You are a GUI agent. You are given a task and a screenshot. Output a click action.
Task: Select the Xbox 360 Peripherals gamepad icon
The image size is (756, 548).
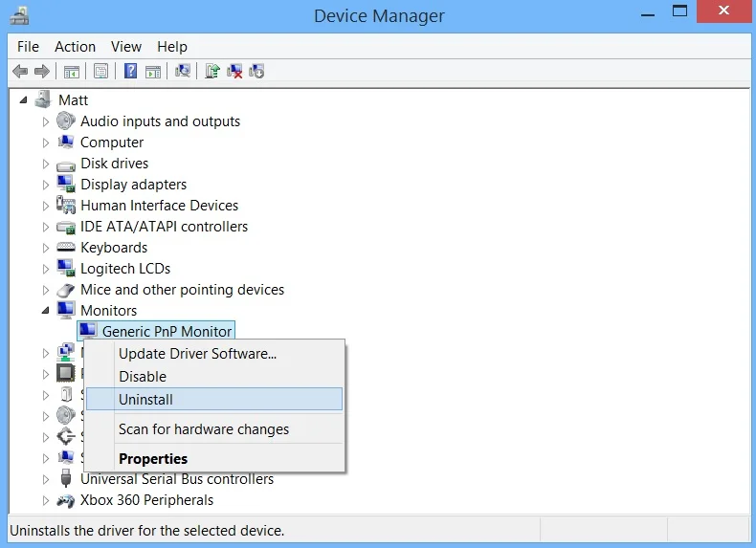[66, 501]
